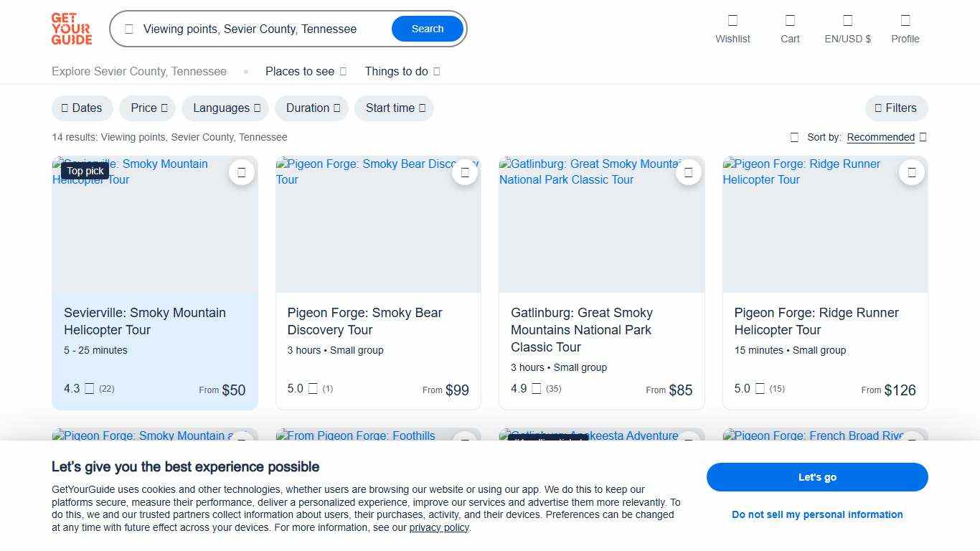
Task: Click the GetYourGuide logo
Action: click(x=71, y=29)
